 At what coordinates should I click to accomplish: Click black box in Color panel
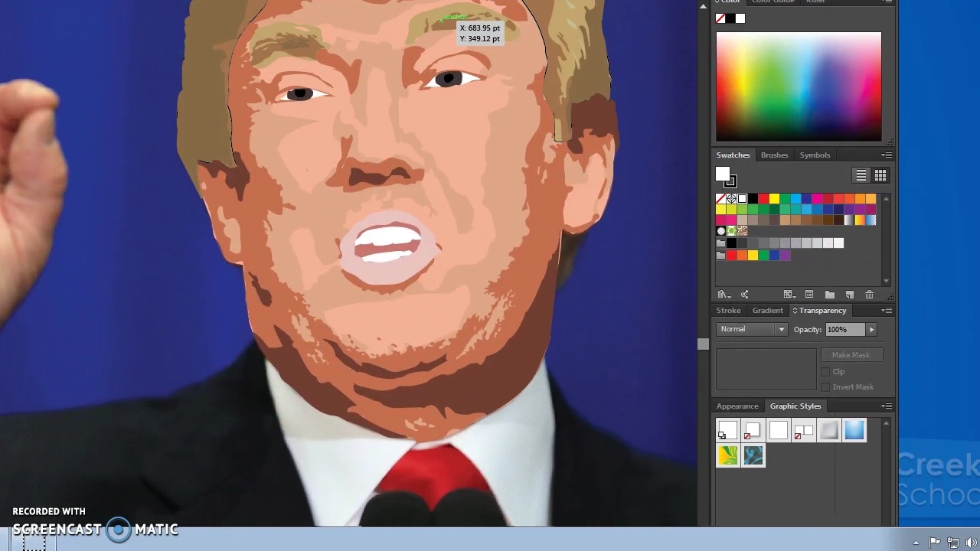(730, 18)
